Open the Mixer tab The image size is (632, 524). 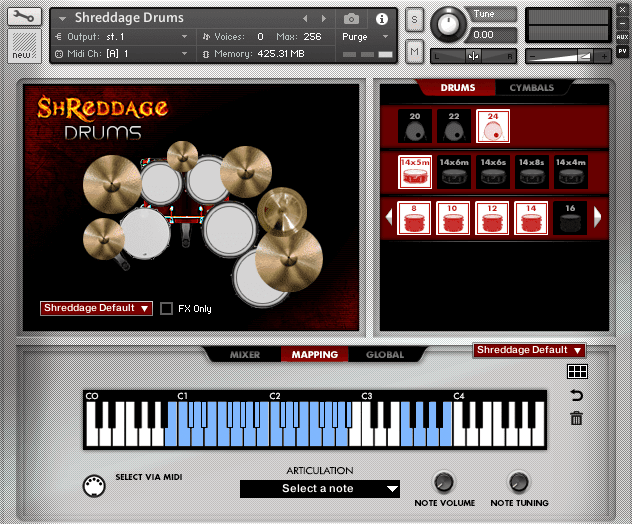[245, 355]
